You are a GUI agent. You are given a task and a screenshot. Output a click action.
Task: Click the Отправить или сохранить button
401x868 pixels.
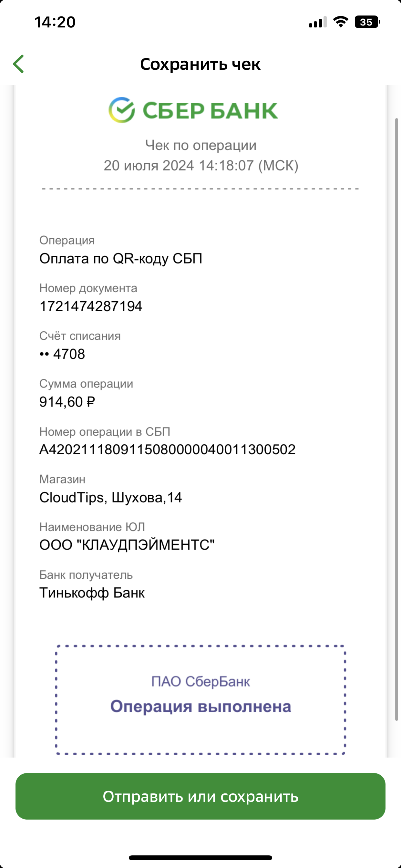200,796
